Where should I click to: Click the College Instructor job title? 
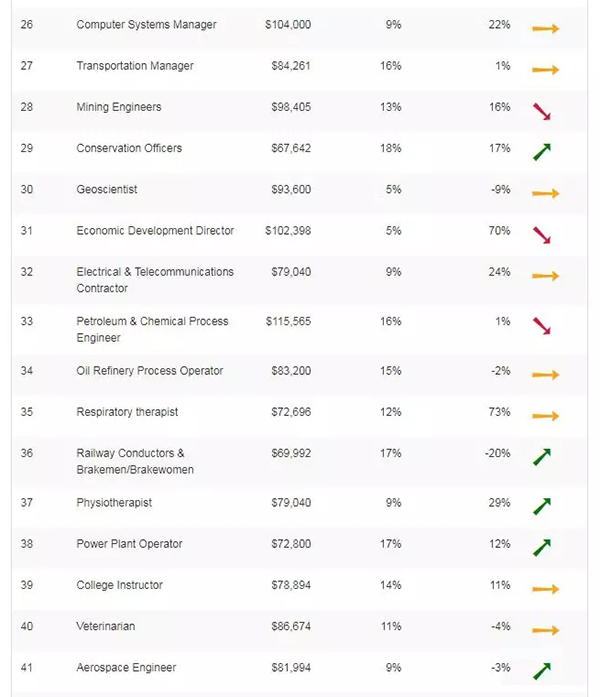tap(119, 585)
